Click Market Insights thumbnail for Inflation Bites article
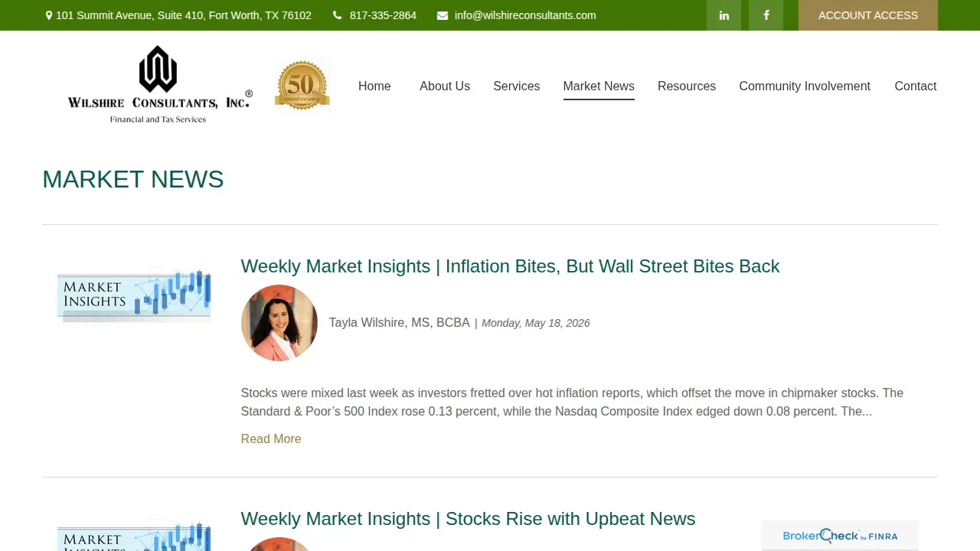 coord(134,295)
